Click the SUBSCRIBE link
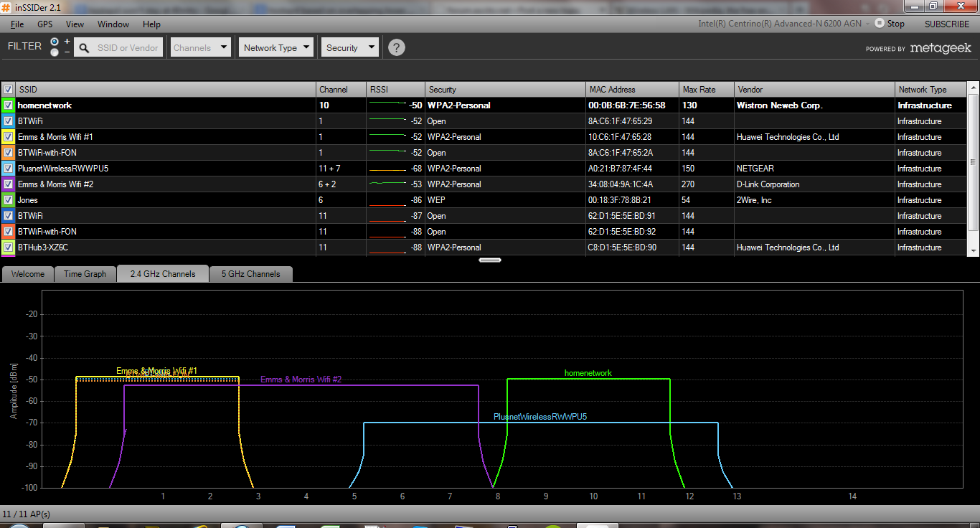The height and width of the screenshot is (528, 980). [946, 24]
